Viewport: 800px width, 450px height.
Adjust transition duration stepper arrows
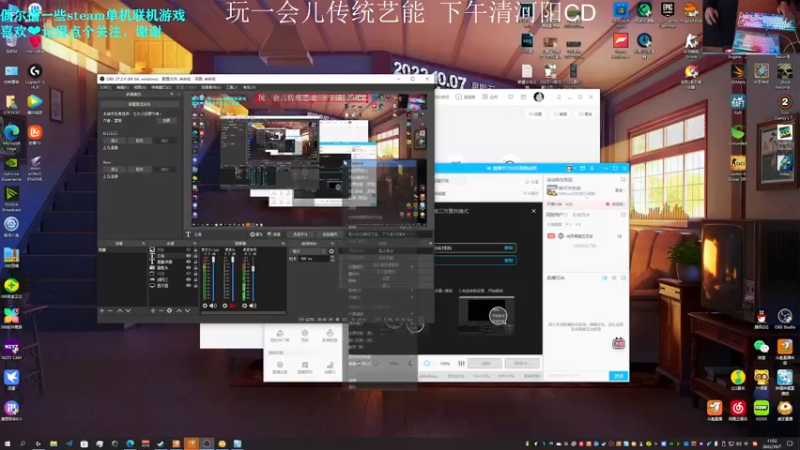point(332,259)
